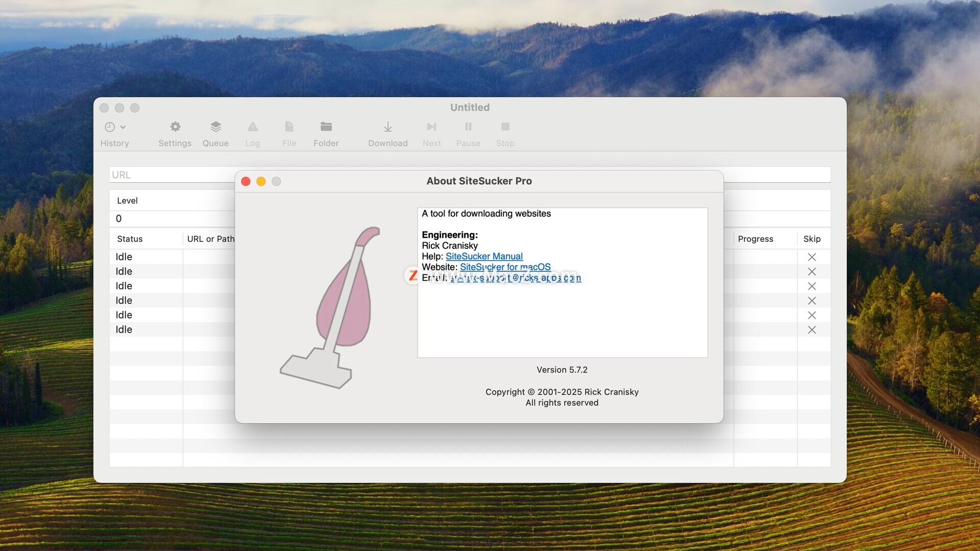Click the Stop toolbar icon
The width and height of the screenshot is (980, 551).
505,127
